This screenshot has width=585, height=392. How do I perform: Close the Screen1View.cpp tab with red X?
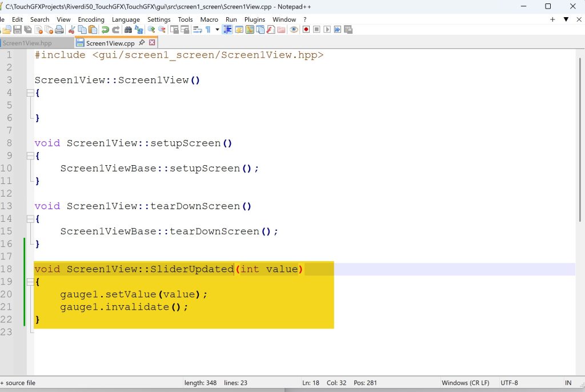pyautogui.click(x=152, y=43)
